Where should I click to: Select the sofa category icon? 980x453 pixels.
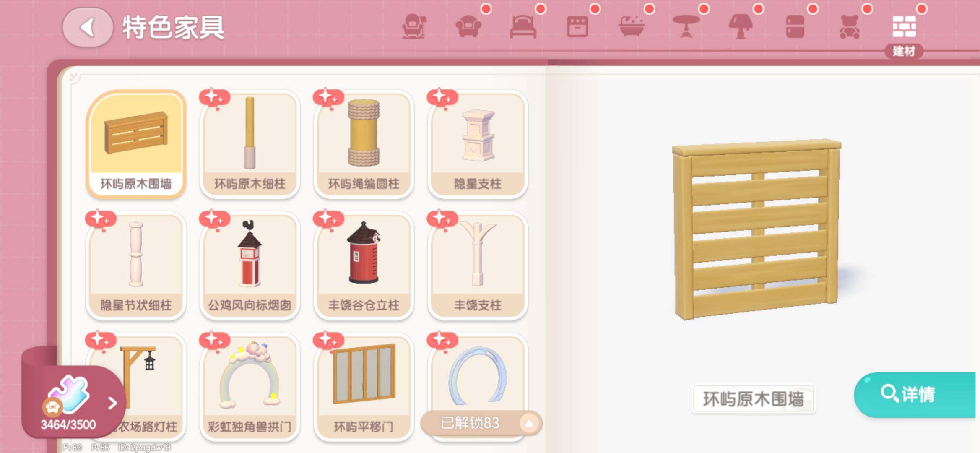468,27
